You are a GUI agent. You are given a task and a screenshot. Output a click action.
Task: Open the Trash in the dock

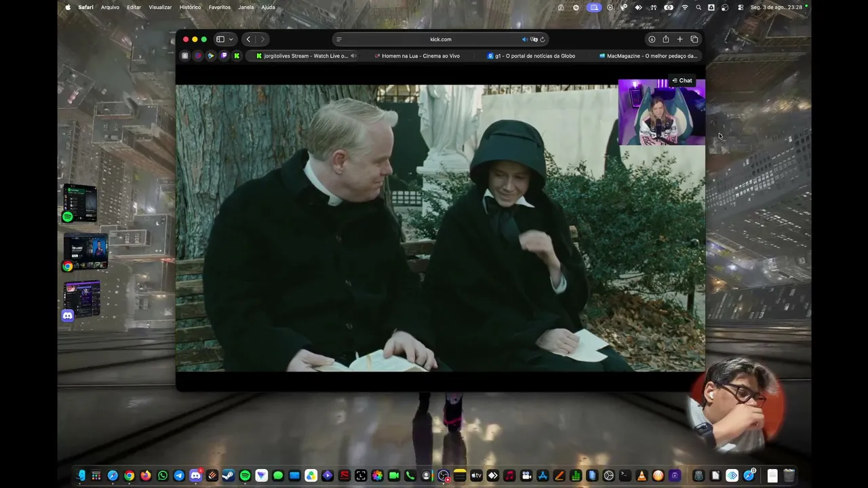point(789,476)
